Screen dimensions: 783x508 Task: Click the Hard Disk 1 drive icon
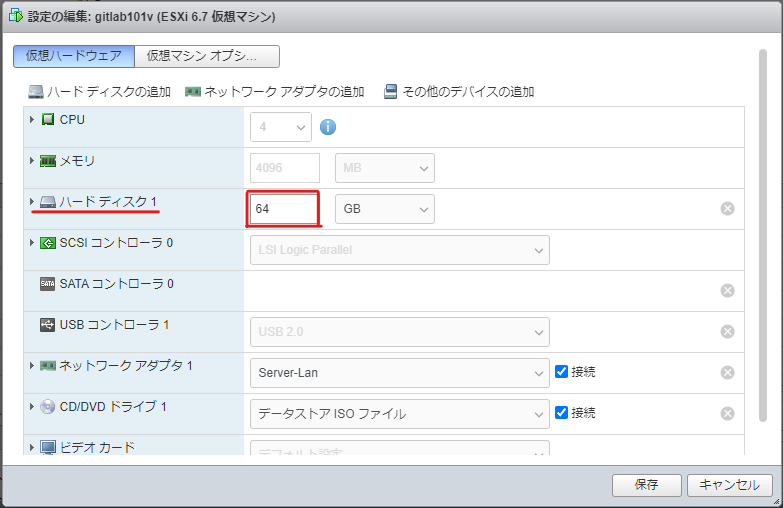pyautogui.click(x=47, y=202)
